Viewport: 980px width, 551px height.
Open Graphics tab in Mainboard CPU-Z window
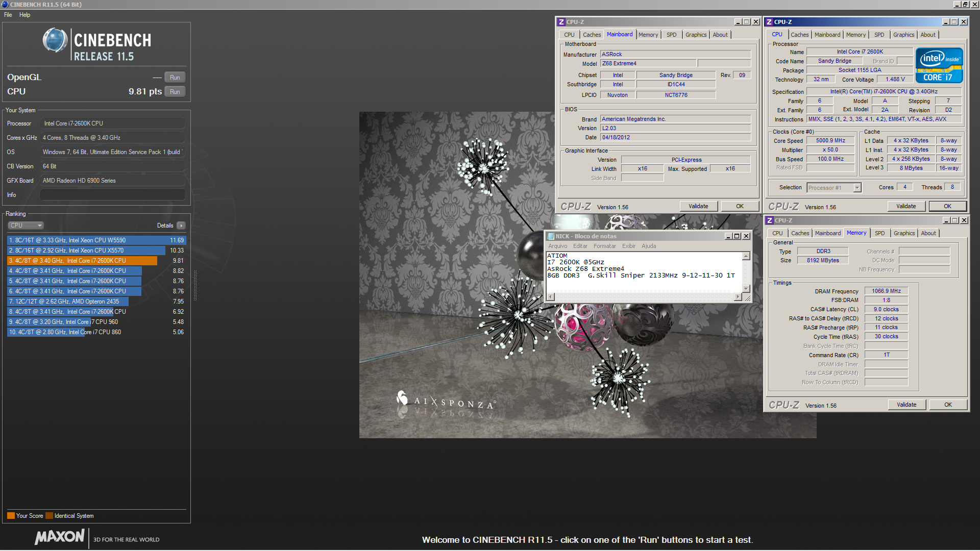696,35
